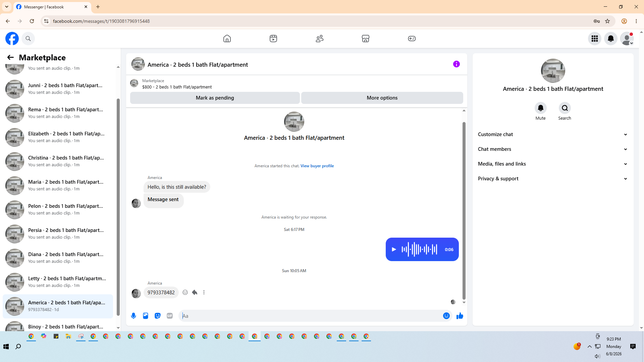The height and width of the screenshot is (362, 644).
Task: Open emoji picker in composer
Action: (446, 316)
